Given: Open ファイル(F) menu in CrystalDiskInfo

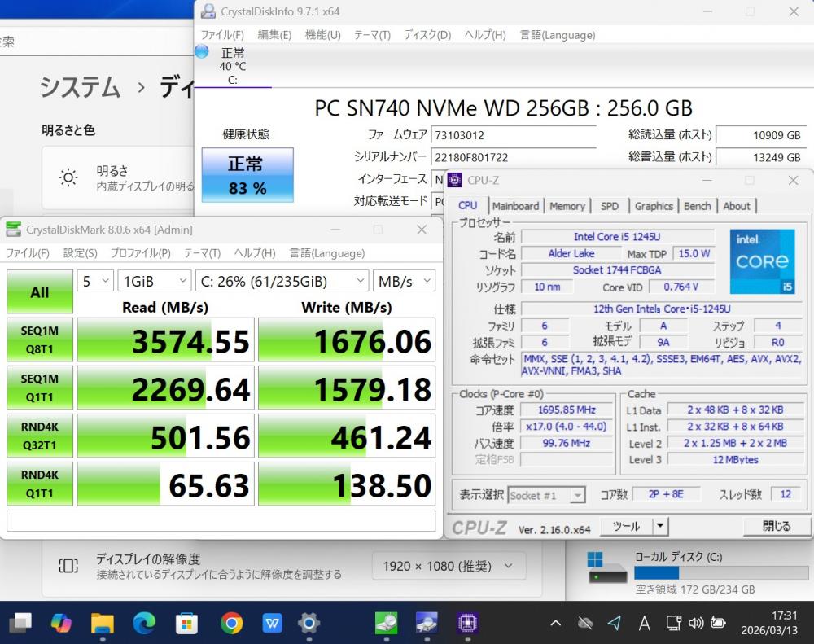Looking at the screenshot, I should coord(222,35).
